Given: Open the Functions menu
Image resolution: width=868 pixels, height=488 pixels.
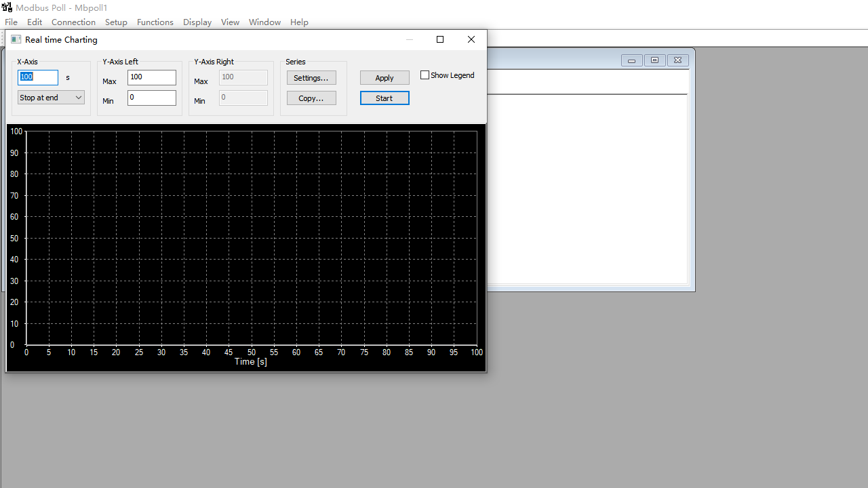Looking at the screenshot, I should click(155, 22).
